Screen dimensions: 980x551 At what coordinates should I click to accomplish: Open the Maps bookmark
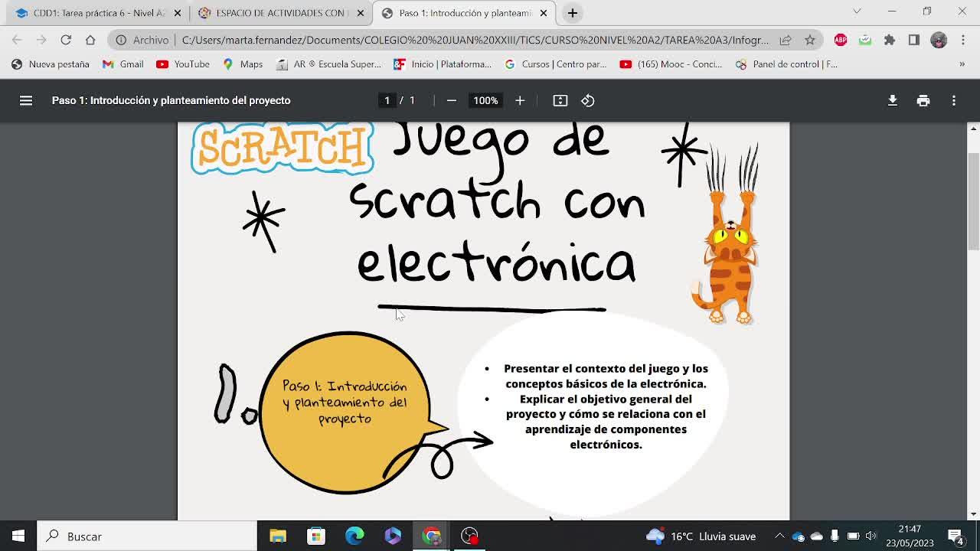[243, 64]
